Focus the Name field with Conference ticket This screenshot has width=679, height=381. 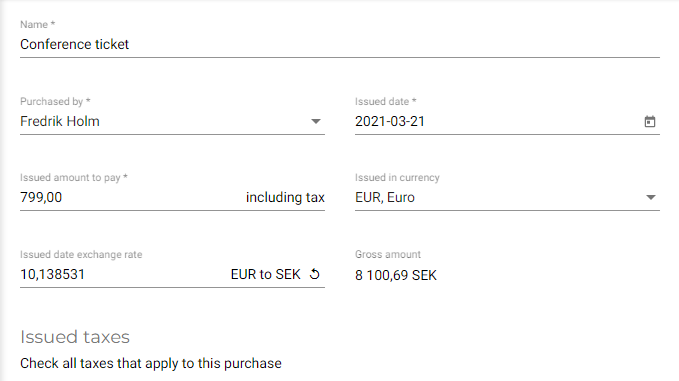340,44
